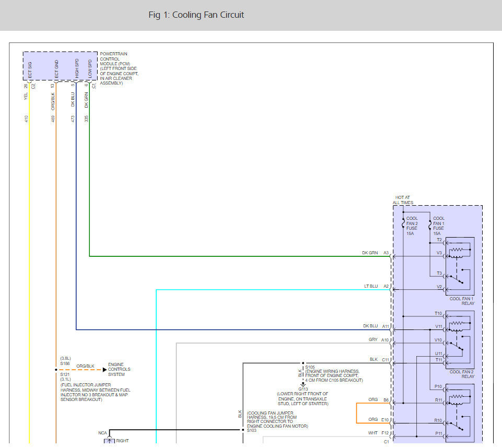This screenshot has height=448, width=502.
Task: Select the S103 splice dot
Action: (x=243, y=430)
